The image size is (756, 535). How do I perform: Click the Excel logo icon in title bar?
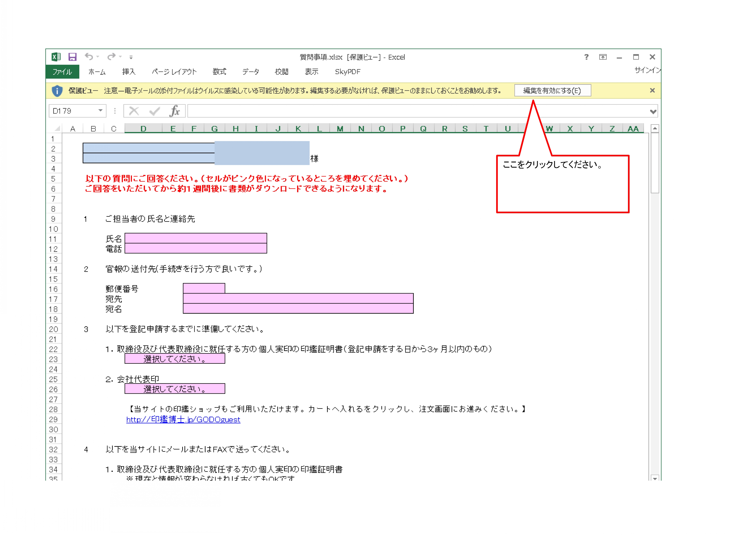[56, 57]
